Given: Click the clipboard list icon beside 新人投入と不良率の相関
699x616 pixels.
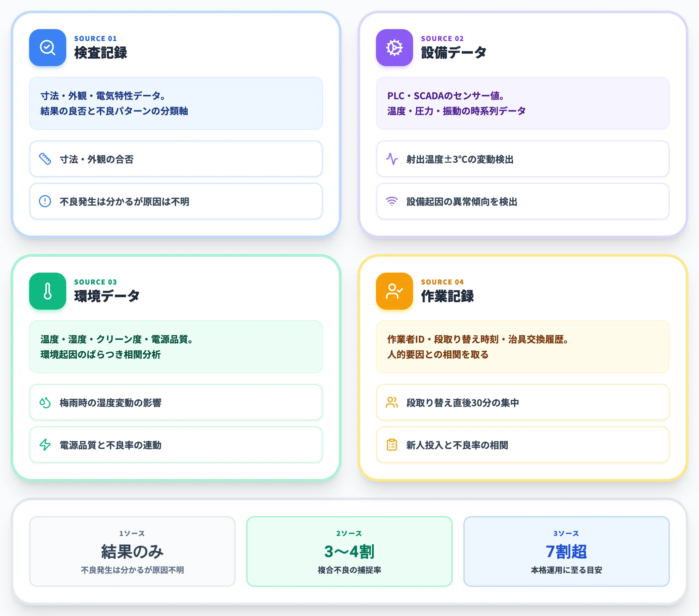Looking at the screenshot, I should point(392,445).
